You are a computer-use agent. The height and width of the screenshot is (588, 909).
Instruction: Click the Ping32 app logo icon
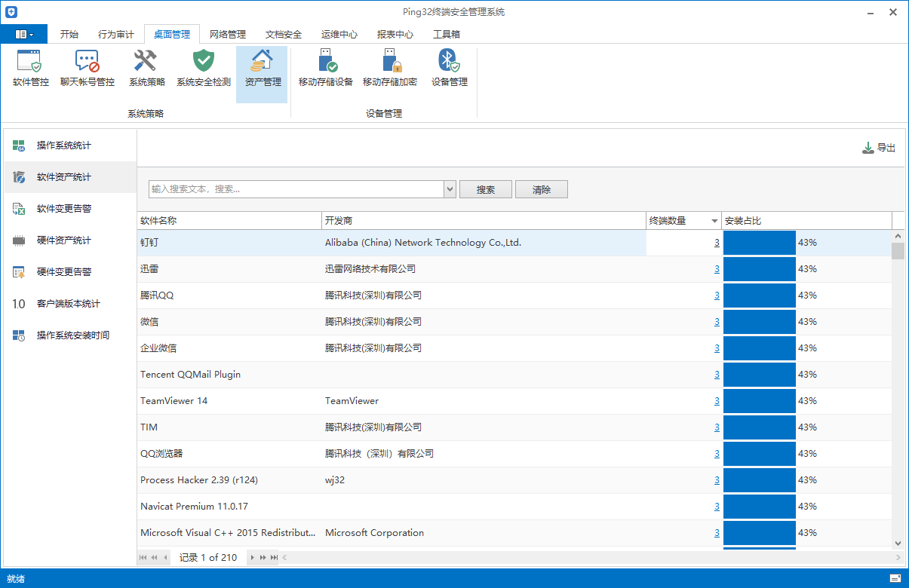[x=11, y=12]
